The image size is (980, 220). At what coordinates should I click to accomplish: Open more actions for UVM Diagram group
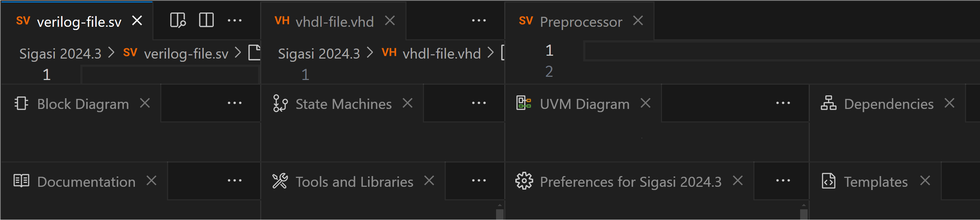pos(783,103)
